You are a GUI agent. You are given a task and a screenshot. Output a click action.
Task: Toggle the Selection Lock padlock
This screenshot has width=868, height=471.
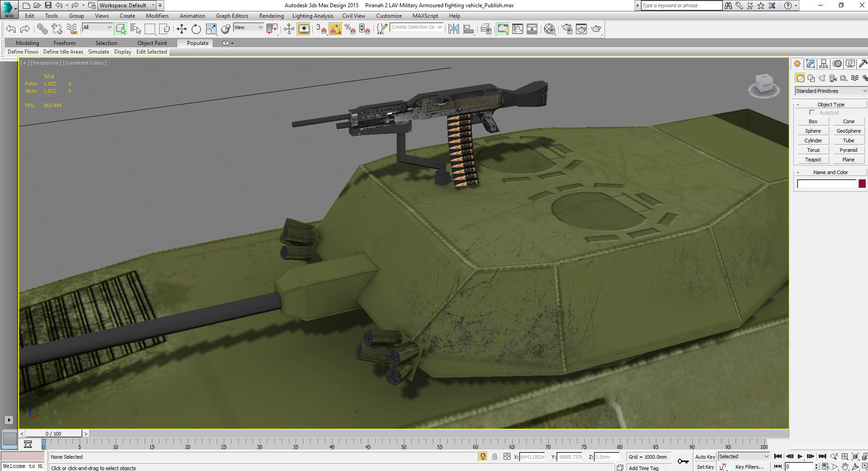pyautogui.click(x=495, y=456)
